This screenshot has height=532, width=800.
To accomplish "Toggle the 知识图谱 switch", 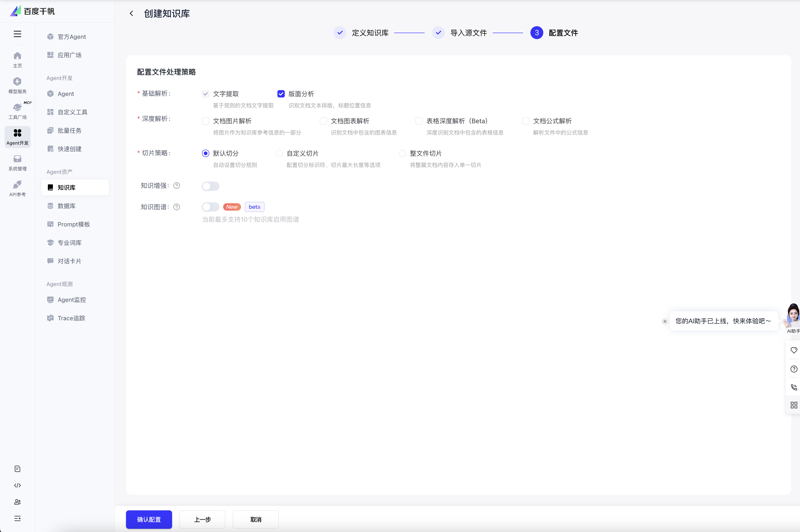I will coord(210,207).
